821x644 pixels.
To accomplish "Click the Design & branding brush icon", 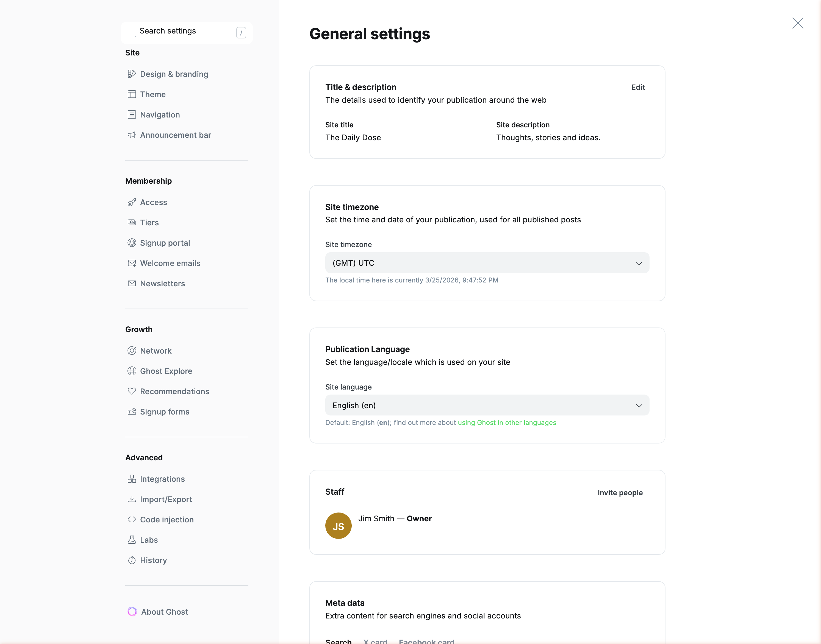I will coord(131,74).
